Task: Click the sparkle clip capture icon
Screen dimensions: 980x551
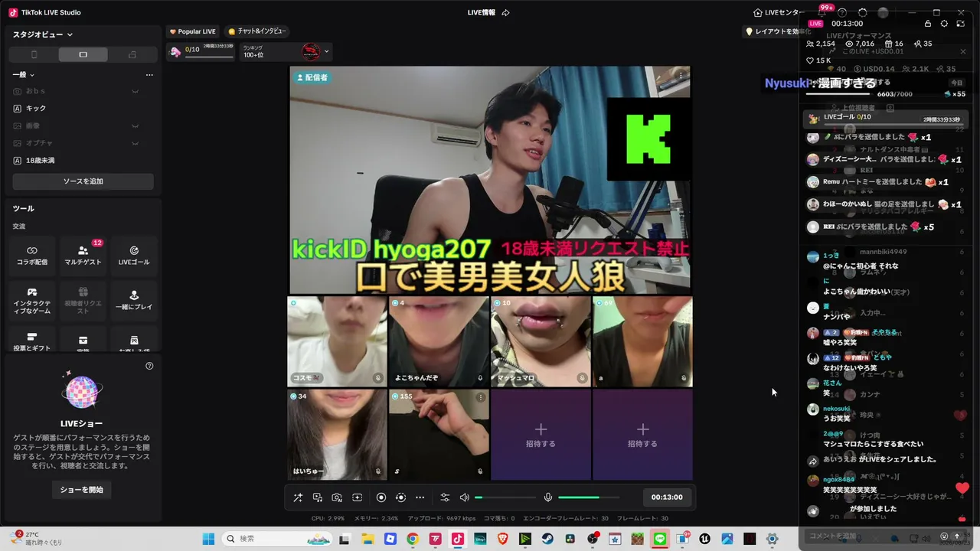Action: point(357,497)
